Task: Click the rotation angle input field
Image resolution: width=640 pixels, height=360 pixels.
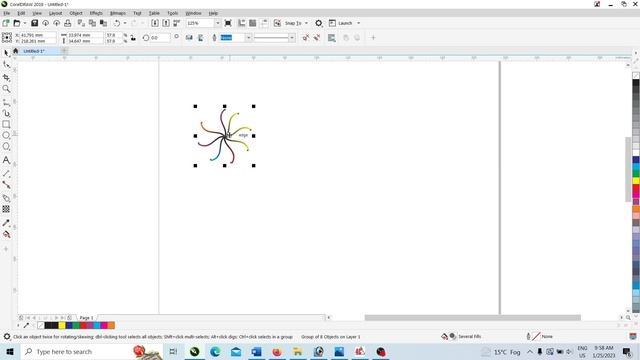Action: pos(160,38)
